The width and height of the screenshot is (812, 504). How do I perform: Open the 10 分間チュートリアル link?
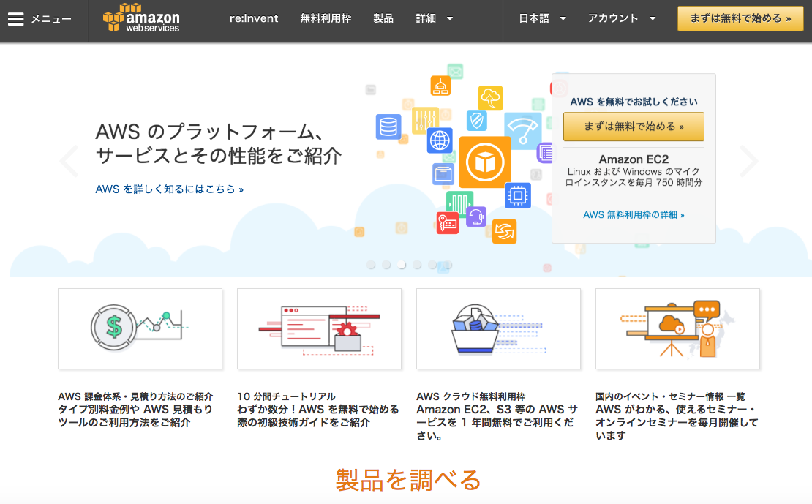coord(286,396)
